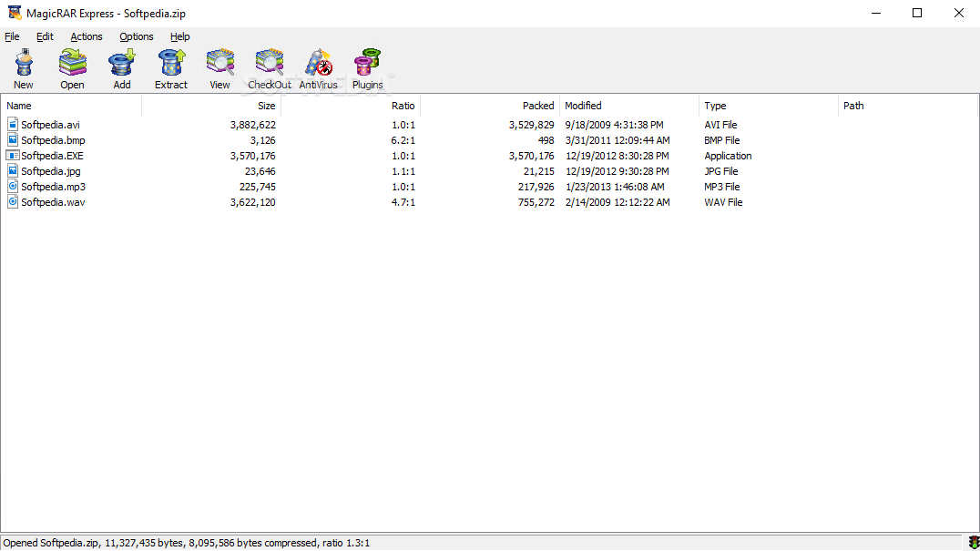The image size is (980, 551).
Task: Sort by the Path column header
Action: click(908, 106)
